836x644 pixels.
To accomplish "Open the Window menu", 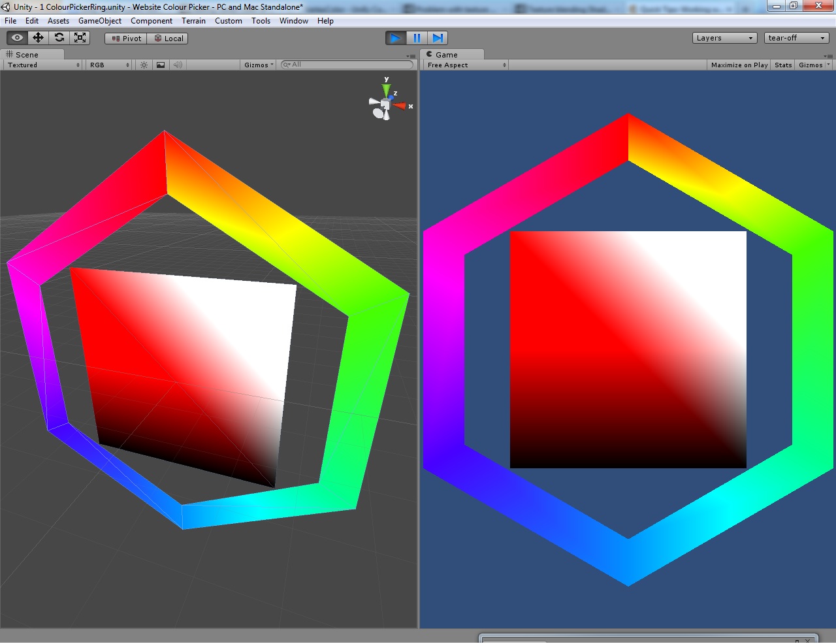I will click(294, 21).
